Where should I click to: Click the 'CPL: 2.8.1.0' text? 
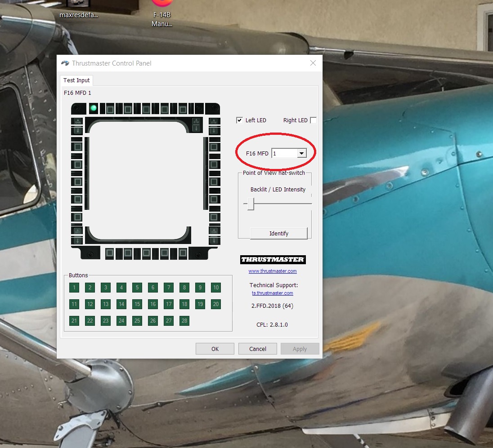click(x=272, y=324)
